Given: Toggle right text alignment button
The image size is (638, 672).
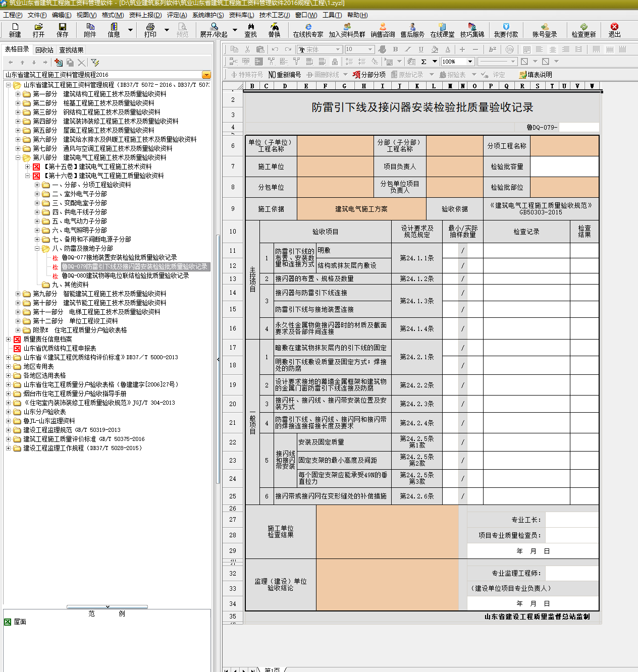Looking at the screenshot, I should [x=566, y=49].
